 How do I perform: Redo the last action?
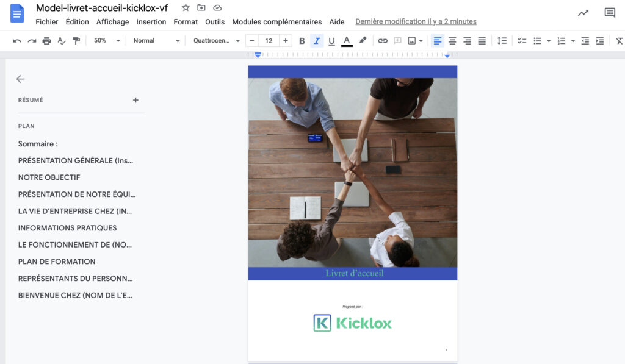point(32,41)
